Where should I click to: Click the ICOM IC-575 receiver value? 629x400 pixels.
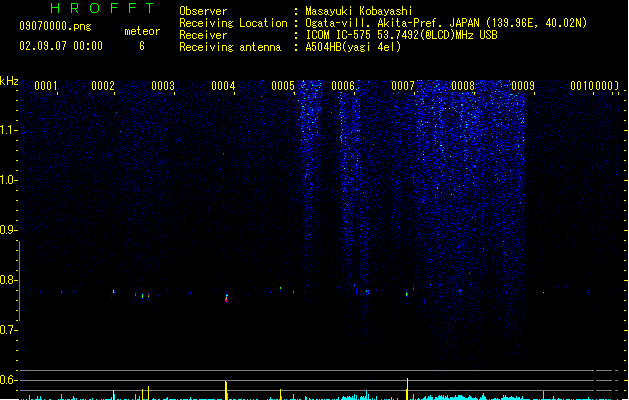pyautogui.click(x=401, y=35)
